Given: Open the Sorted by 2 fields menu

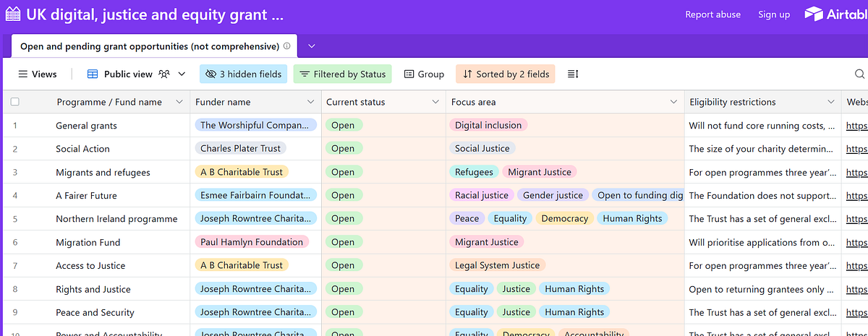Looking at the screenshot, I should click(506, 74).
